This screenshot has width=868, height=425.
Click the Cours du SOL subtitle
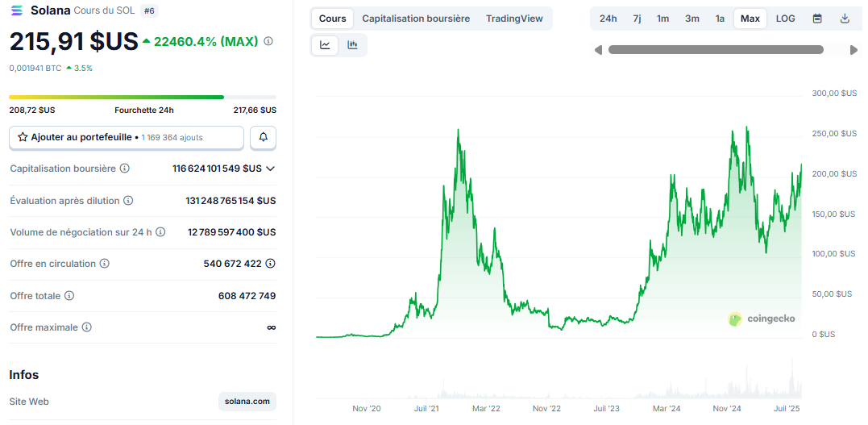click(x=104, y=10)
